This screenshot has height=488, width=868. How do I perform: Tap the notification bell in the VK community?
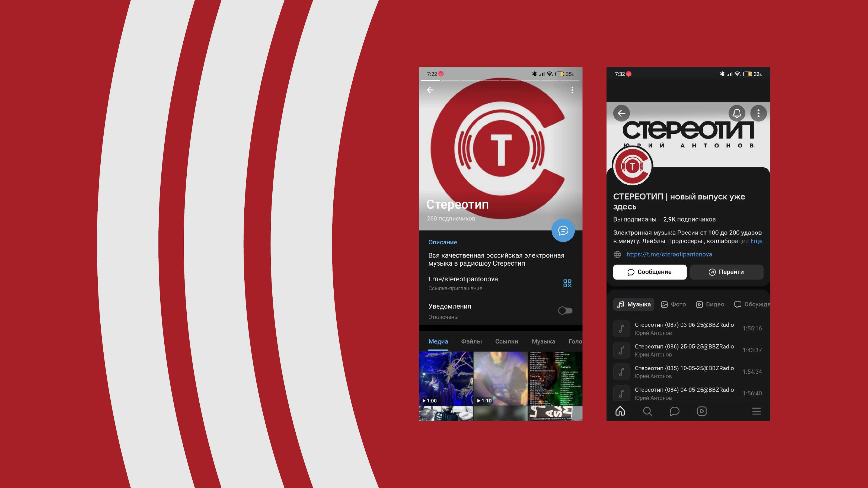[x=737, y=113]
